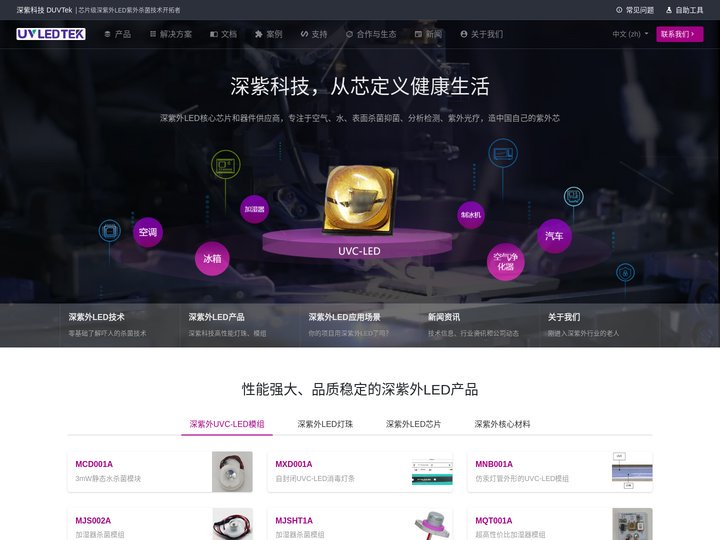Expand the 中文 (zh) language dropdown
The height and width of the screenshot is (540, 720).
(x=630, y=34)
